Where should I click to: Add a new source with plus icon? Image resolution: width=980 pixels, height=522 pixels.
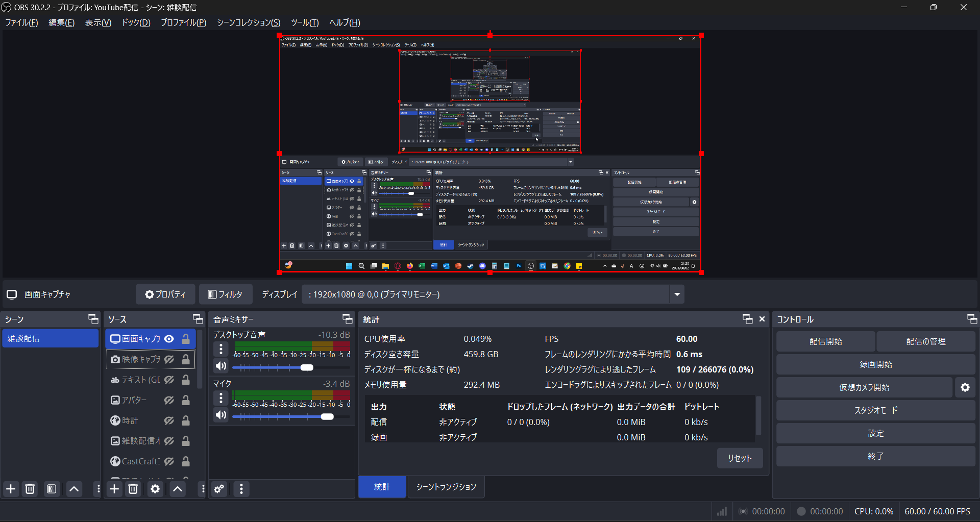[x=114, y=489]
